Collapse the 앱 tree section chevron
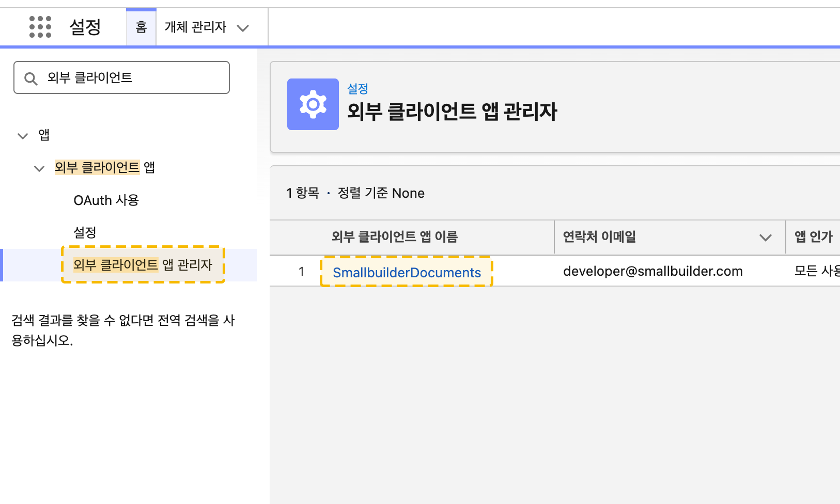Screen dimensions: 840x504 tap(23, 136)
